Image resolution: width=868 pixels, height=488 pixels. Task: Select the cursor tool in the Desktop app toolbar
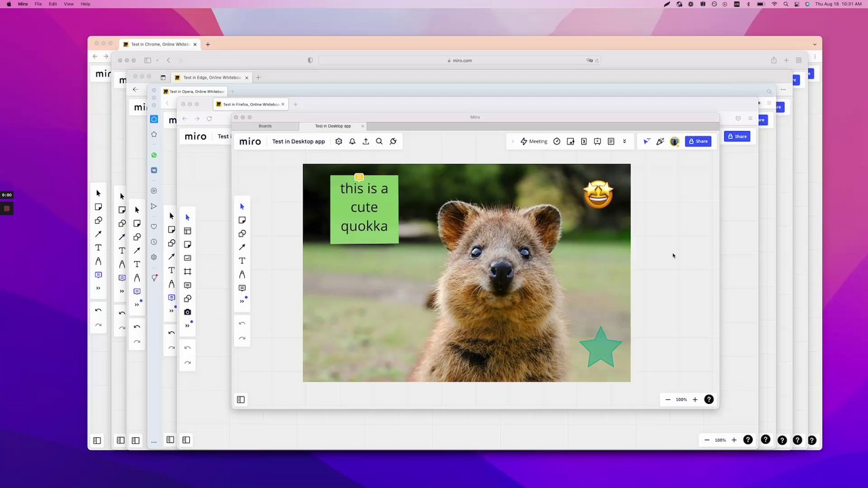point(242,207)
